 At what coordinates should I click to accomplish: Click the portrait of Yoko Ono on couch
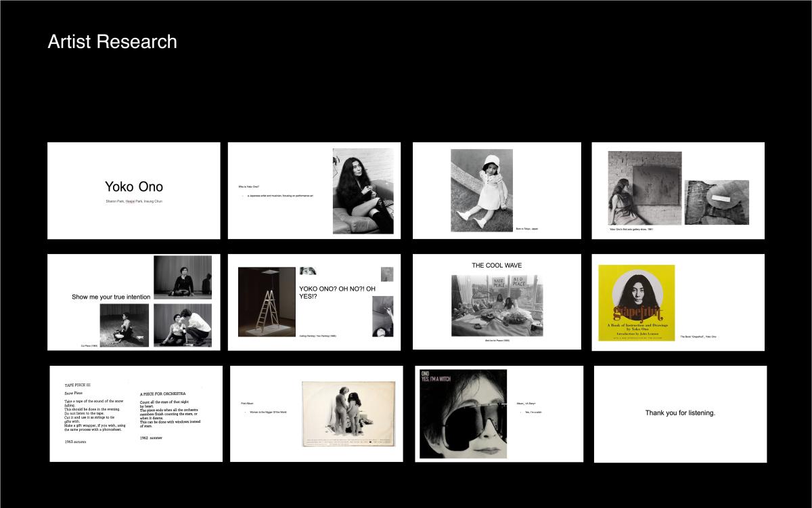(363, 191)
